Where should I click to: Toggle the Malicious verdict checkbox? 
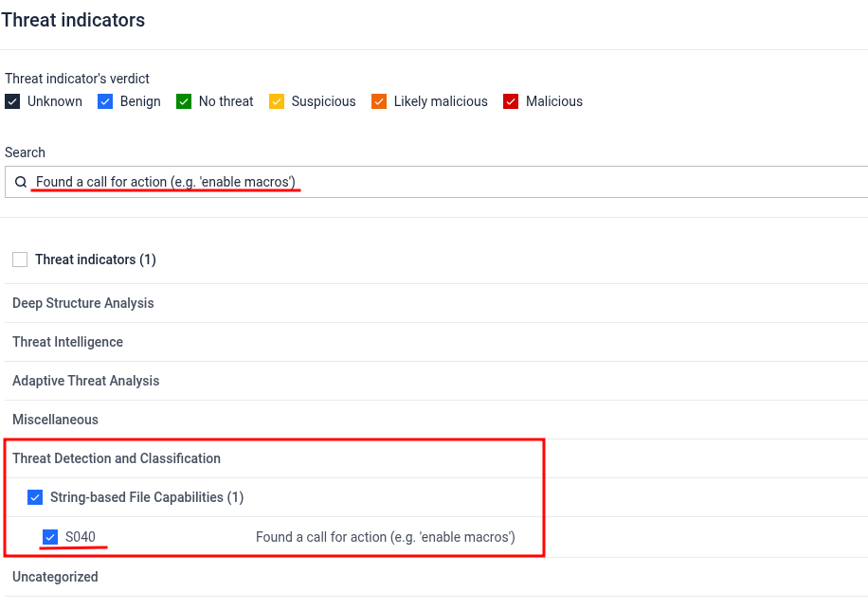tap(511, 101)
